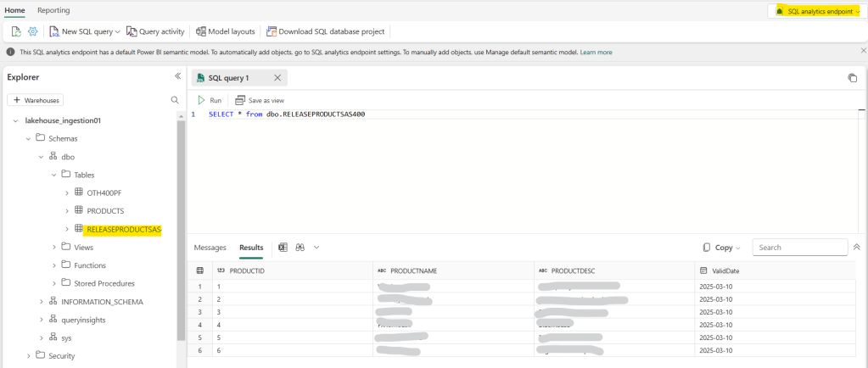The width and height of the screenshot is (868, 368).
Task: Switch to the Messages tab
Action: click(210, 248)
